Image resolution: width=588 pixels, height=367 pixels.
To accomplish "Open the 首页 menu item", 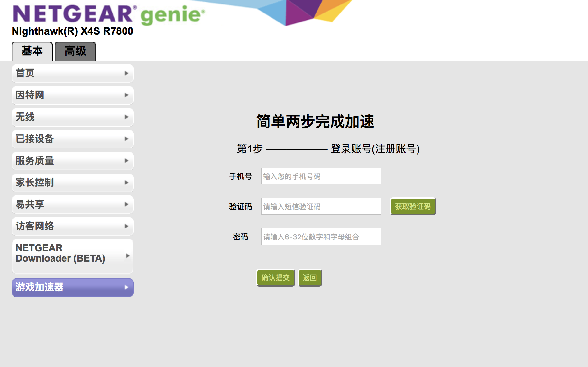I will pyautogui.click(x=72, y=73).
